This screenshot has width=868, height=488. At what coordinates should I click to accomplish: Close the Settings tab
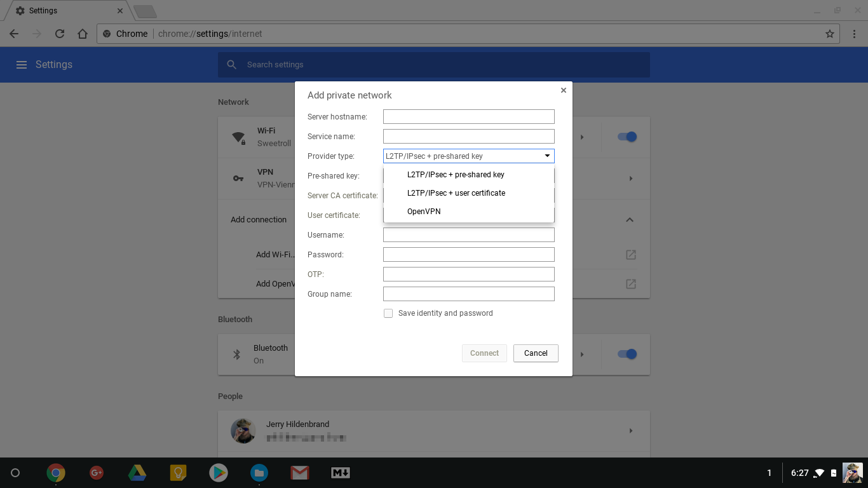[120, 11]
